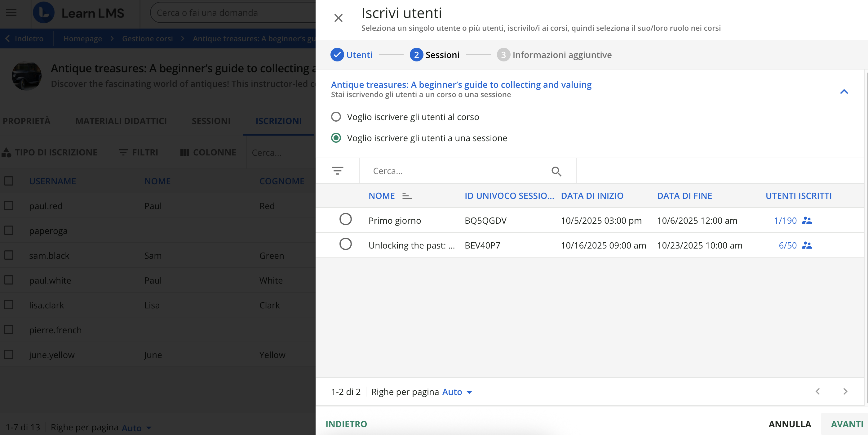Collapse the Antique treasures course section
The width and height of the screenshot is (868, 435).
point(844,92)
